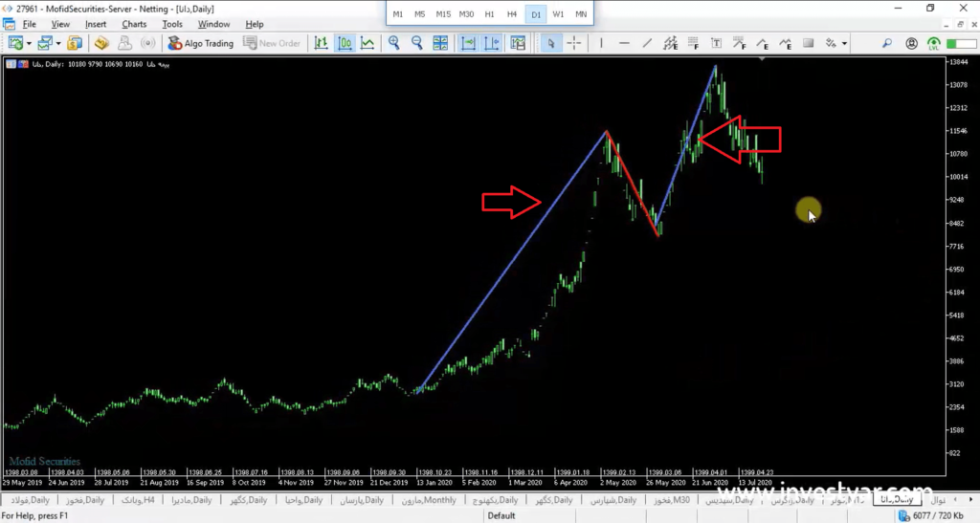Select the Fibonacci retracement tool
This screenshot has height=523, width=980.
point(693,43)
